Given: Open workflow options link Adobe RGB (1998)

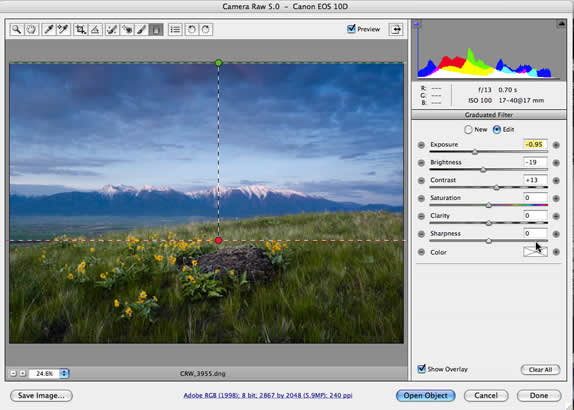Looking at the screenshot, I should coord(268,395).
